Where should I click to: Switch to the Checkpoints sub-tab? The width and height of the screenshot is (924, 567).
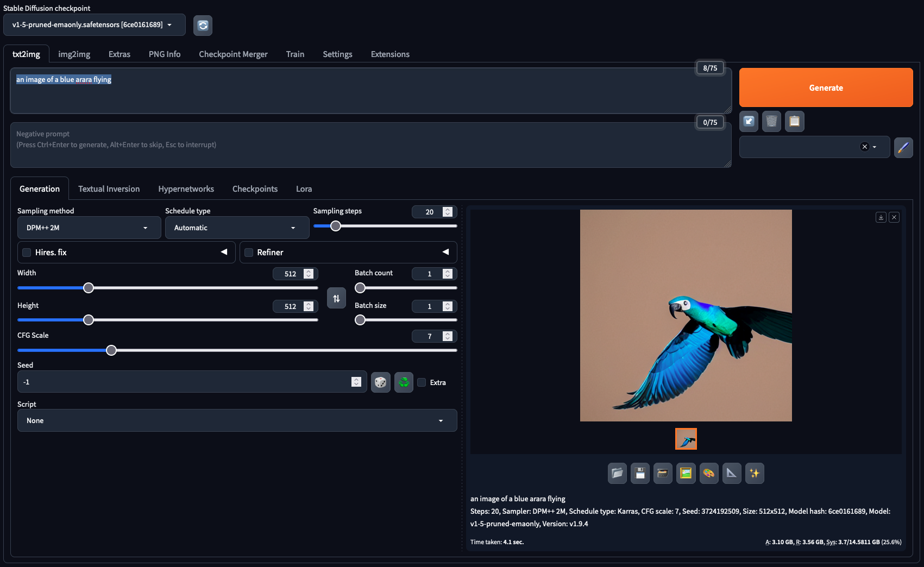point(255,189)
